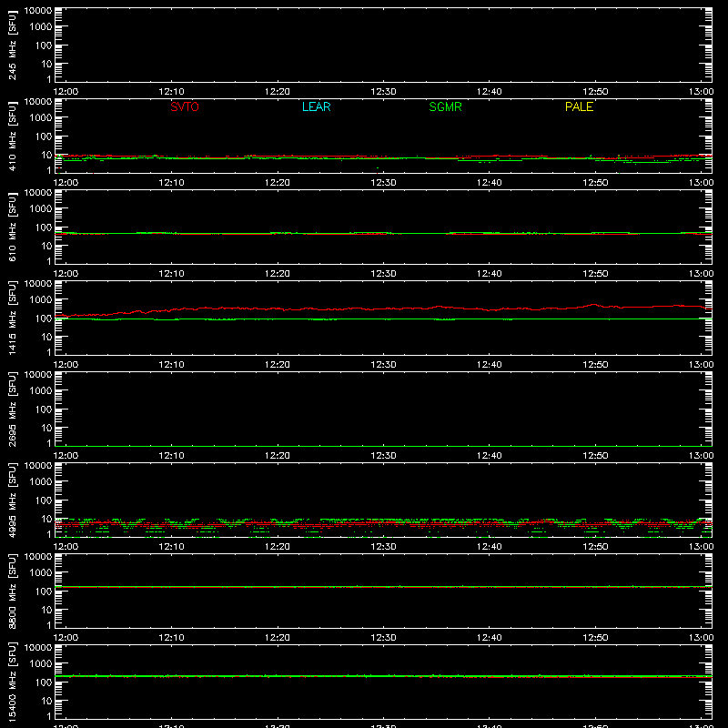The image size is (728, 728).
Task: Click the 13:00 tick under the 4995 MHz panel
Action: tap(701, 547)
